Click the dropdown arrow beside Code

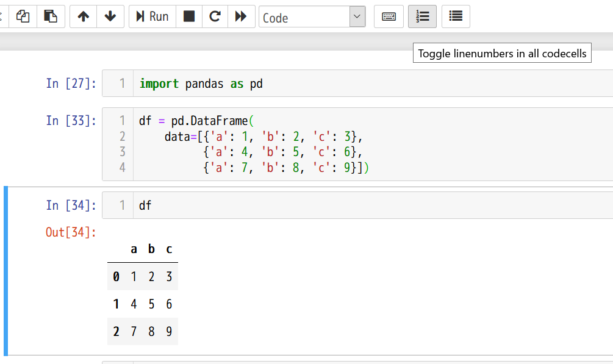[357, 17]
